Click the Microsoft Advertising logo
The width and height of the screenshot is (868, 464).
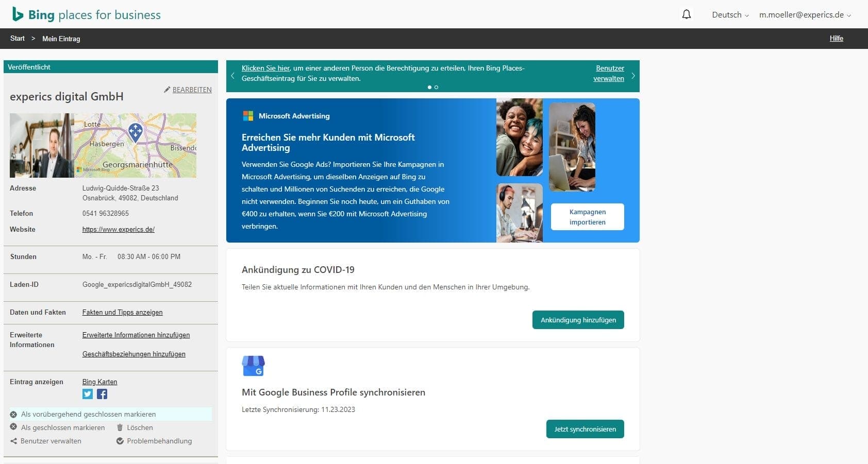[x=286, y=116]
